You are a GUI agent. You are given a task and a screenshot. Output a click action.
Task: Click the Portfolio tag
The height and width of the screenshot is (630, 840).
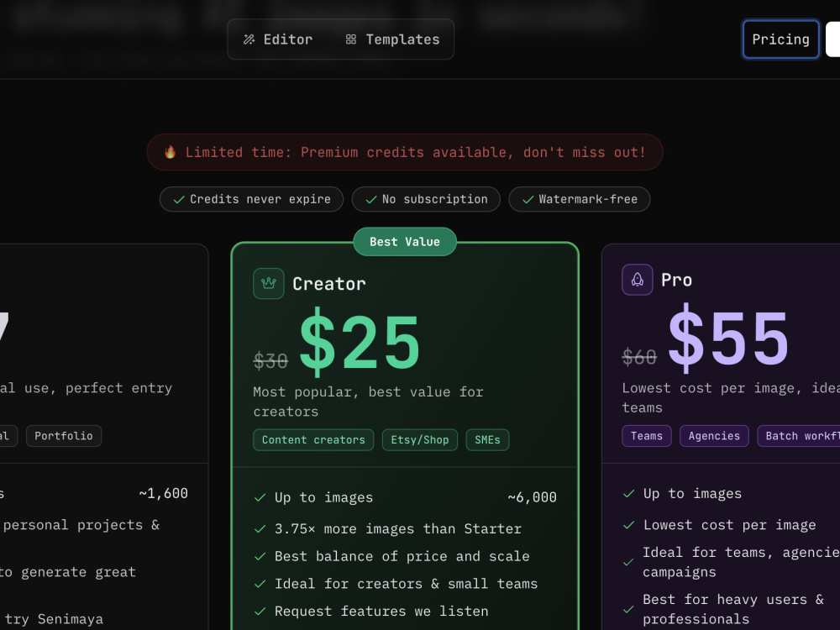64,436
